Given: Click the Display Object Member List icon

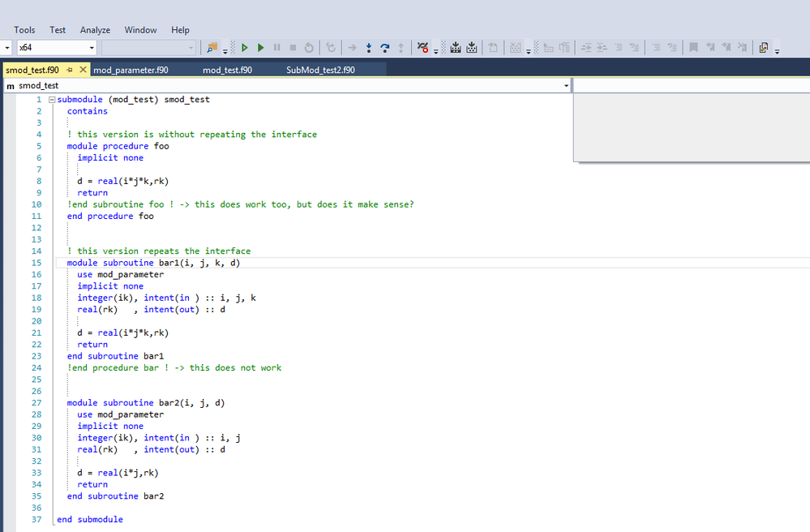Looking at the screenshot, I should [549, 48].
